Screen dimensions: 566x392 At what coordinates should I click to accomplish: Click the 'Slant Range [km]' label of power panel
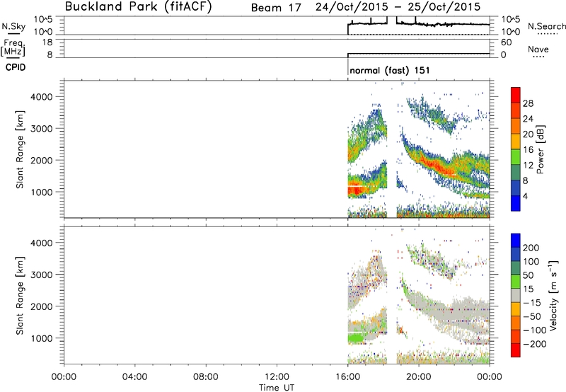[20, 149]
